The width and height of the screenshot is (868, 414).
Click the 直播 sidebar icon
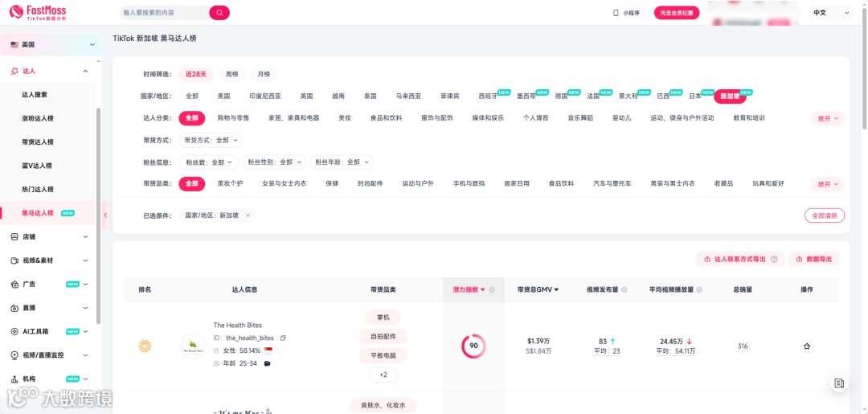[x=15, y=308]
